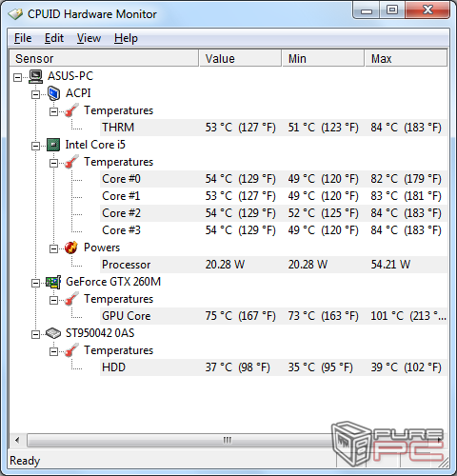Select the GeForce GTX 260M card icon
The image size is (457, 476).
click(x=53, y=282)
